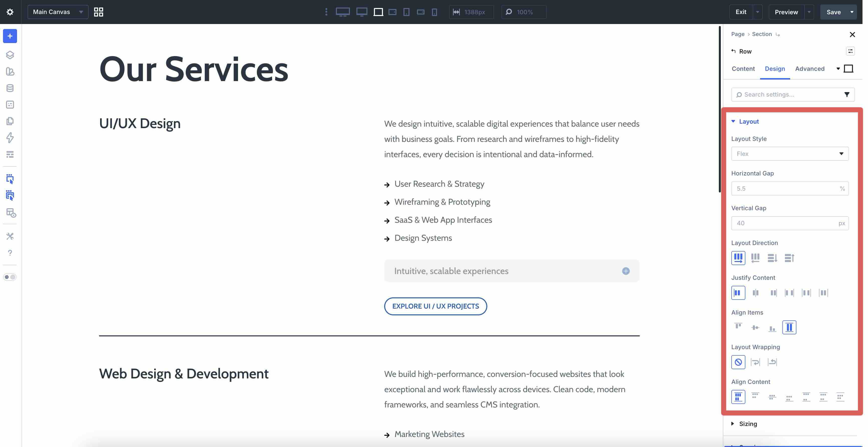Toggle the dark mode switch at bottom left
Screen dimensions: 868x447
pyautogui.click(x=10, y=277)
